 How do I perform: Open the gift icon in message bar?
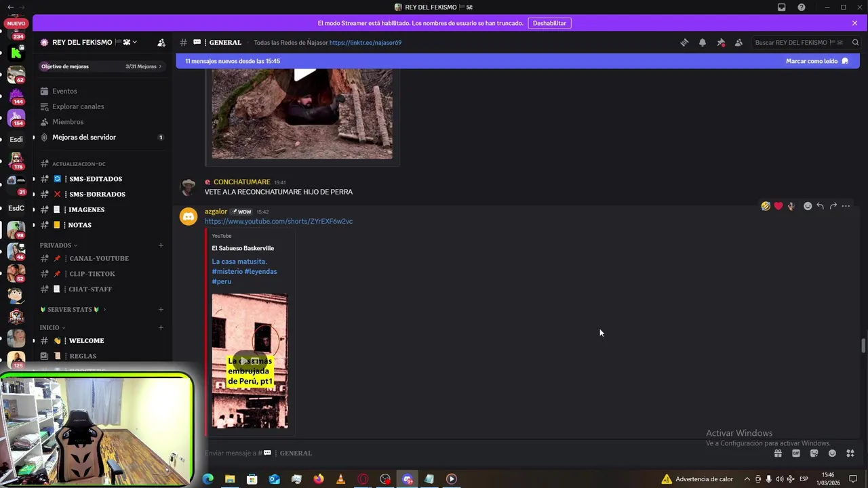coord(778,453)
